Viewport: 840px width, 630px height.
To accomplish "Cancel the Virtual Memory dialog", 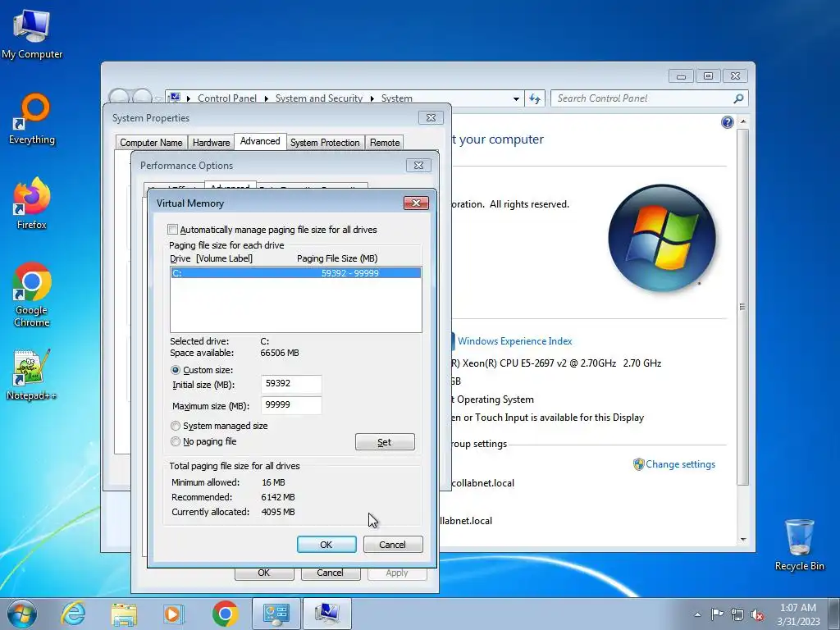I will [393, 545].
